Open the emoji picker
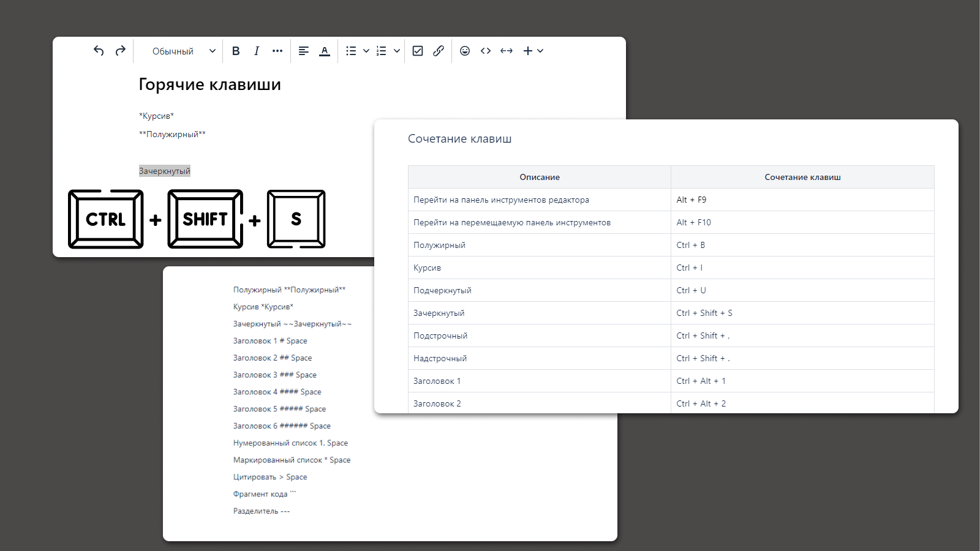 [465, 51]
